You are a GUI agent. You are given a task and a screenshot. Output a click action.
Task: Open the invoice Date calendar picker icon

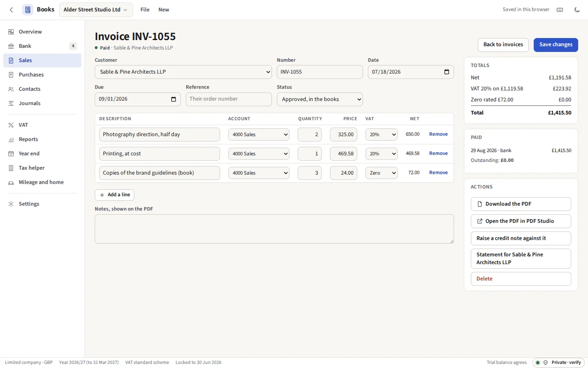tap(447, 72)
